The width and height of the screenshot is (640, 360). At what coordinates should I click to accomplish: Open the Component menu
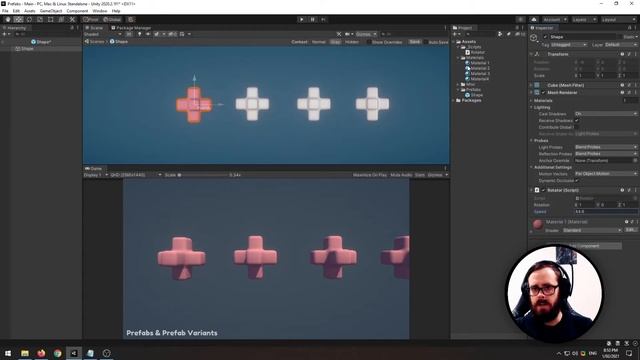(77, 11)
